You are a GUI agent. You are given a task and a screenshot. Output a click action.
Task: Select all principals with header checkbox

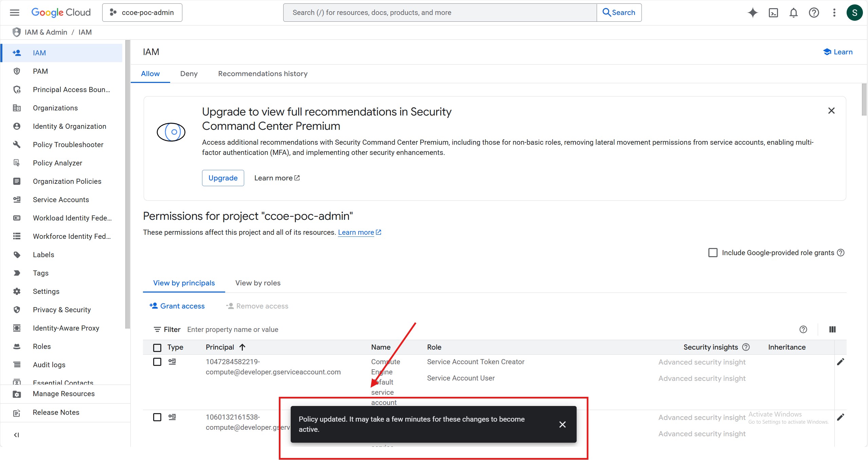click(x=157, y=348)
